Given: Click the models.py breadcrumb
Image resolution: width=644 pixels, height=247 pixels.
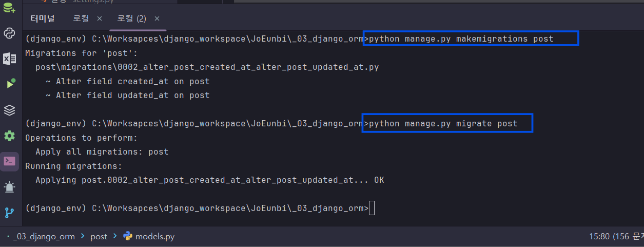Looking at the screenshot, I should pyautogui.click(x=155, y=236).
